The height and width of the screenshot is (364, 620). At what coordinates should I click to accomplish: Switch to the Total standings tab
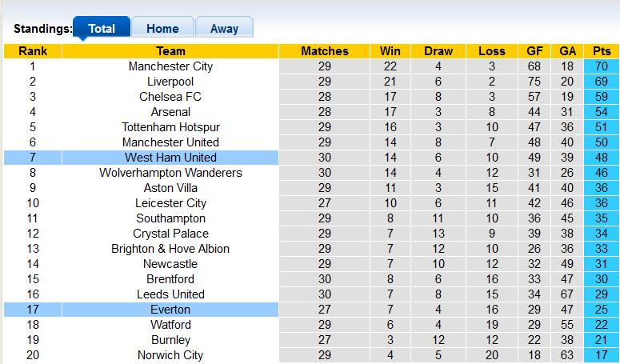coord(102,29)
